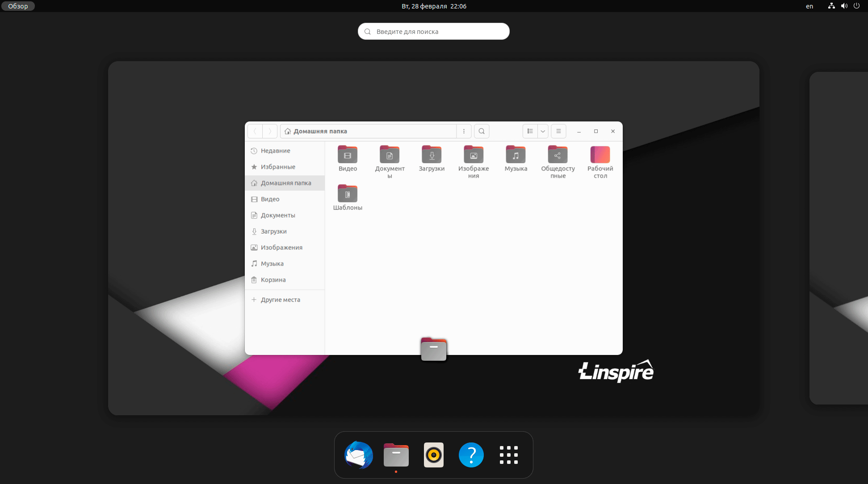Viewport: 868px width, 484px height.
Task: Open the Шаблоны folder
Action: [x=348, y=194]
